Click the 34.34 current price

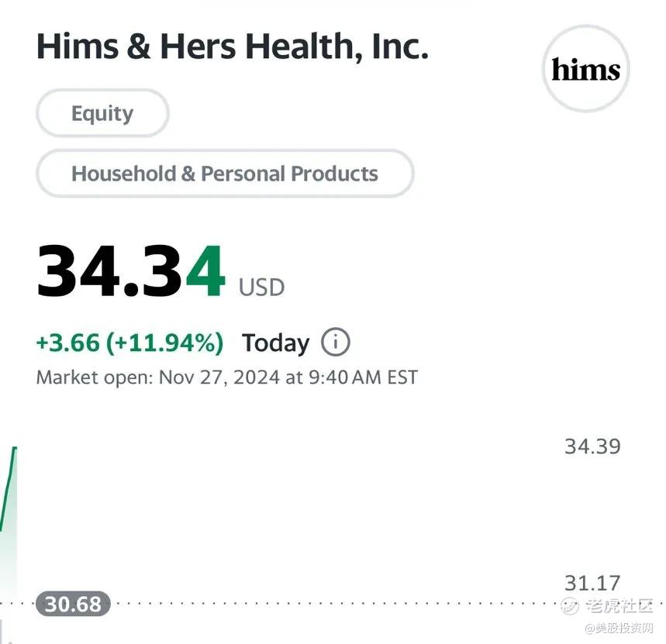pyautogui.click(x=130, y=273)
